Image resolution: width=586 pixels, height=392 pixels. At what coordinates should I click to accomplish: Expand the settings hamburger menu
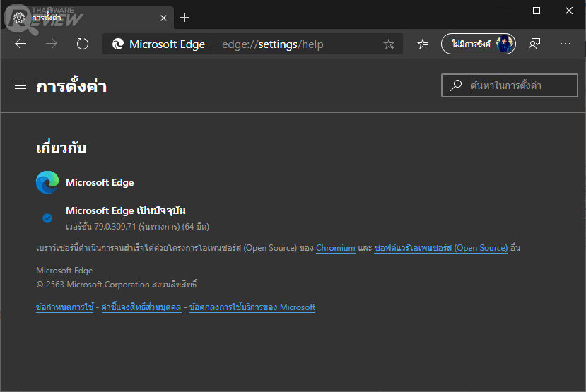coord(20,86)
